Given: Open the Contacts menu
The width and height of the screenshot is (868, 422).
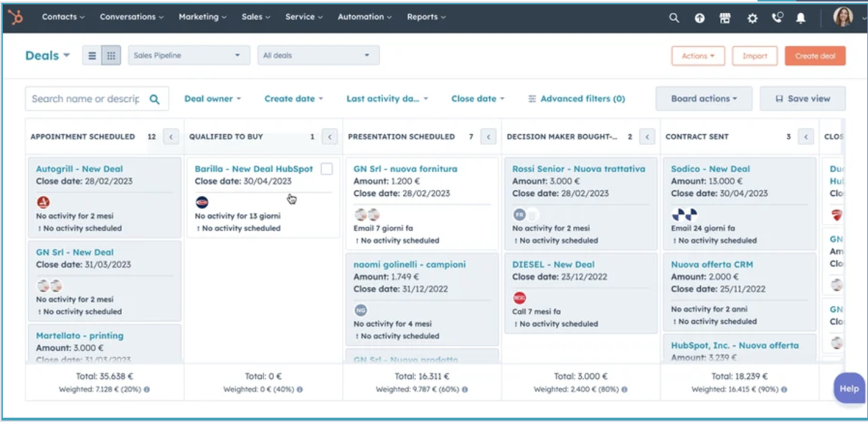Looking at the screenshot, I should (63, 17).
